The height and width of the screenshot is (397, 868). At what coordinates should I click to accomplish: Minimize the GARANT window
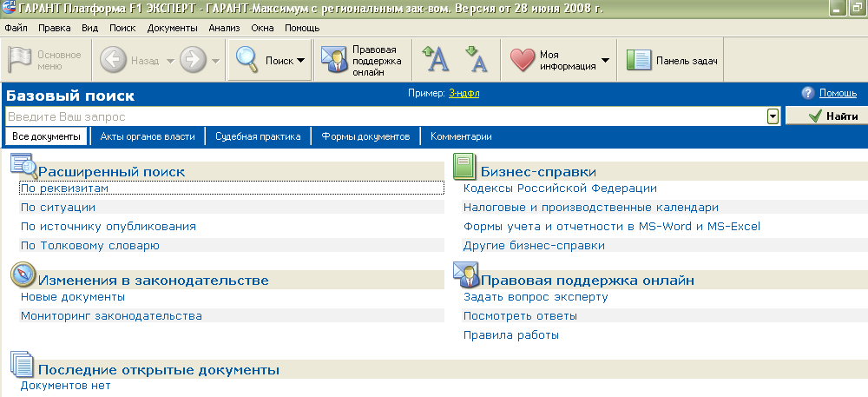click(x=837, y=9)
